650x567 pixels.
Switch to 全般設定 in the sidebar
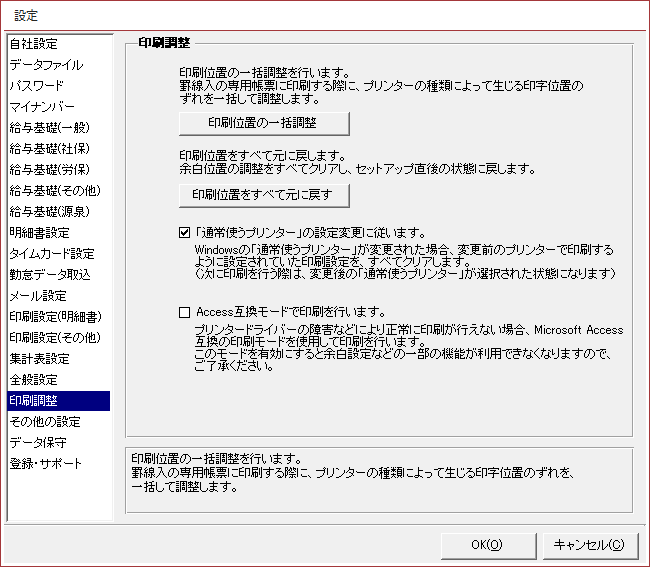pos(34,380)
